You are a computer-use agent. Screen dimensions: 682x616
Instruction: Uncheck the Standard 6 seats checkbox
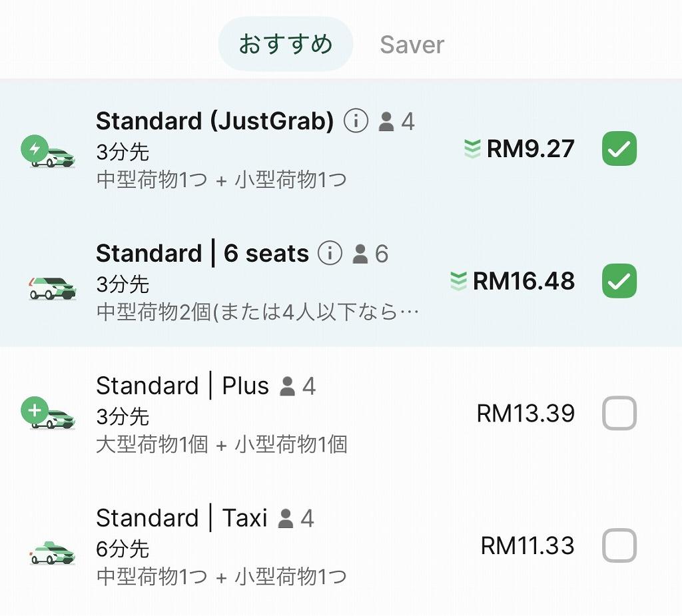point(619,281)
